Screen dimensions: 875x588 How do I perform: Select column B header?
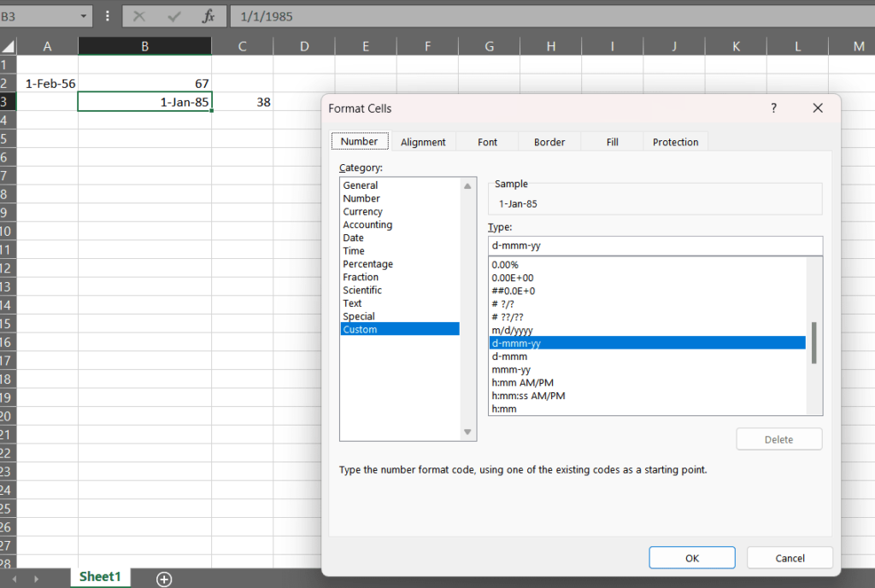click(x=144, y=46)
